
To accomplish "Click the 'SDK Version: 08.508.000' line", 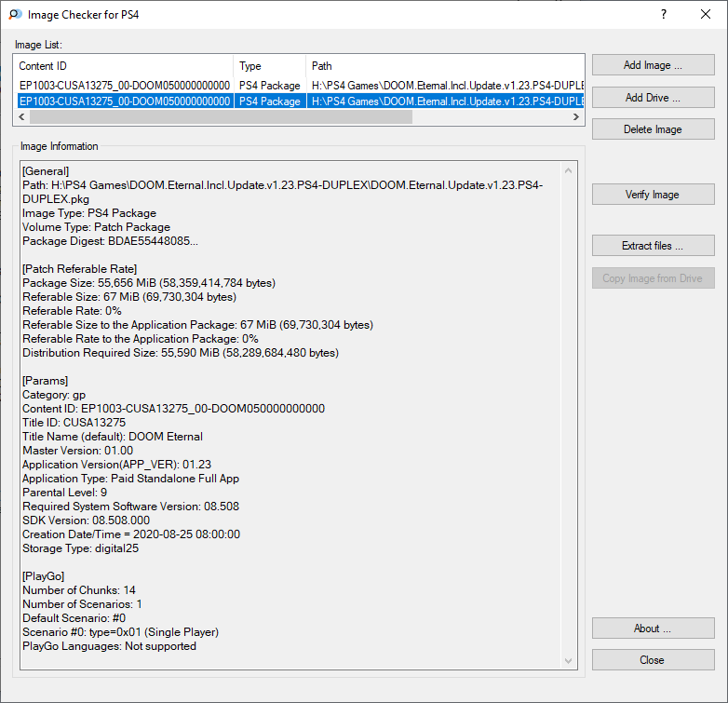I will (x=86, y=520).
